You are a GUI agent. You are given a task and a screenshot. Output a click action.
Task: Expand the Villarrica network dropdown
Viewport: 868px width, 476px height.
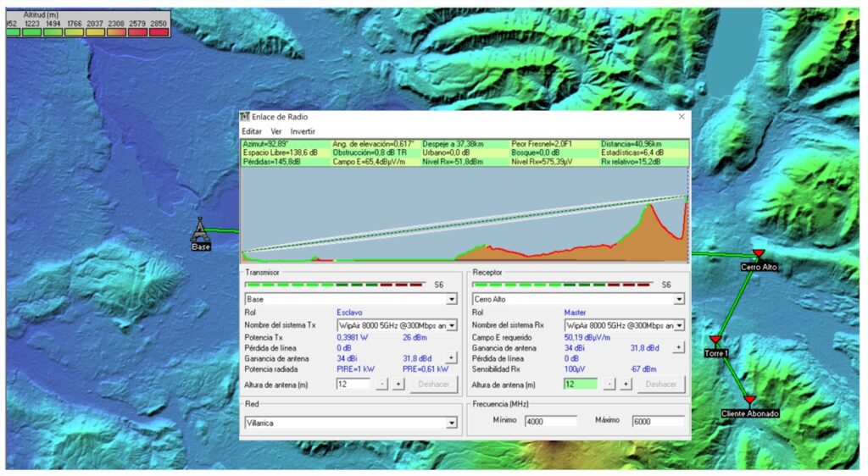pos(452,422)
